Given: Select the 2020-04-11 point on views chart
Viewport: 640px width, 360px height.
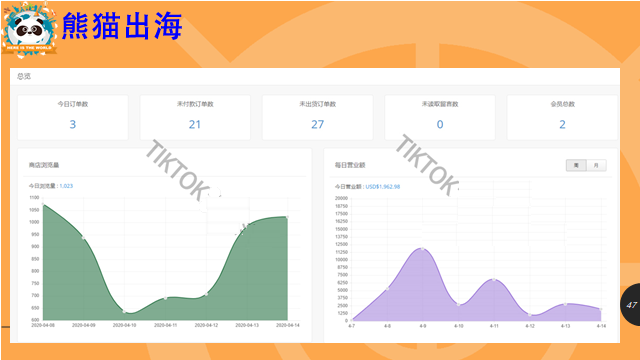Looking at the screenshot, I should (x=165, y=298).
